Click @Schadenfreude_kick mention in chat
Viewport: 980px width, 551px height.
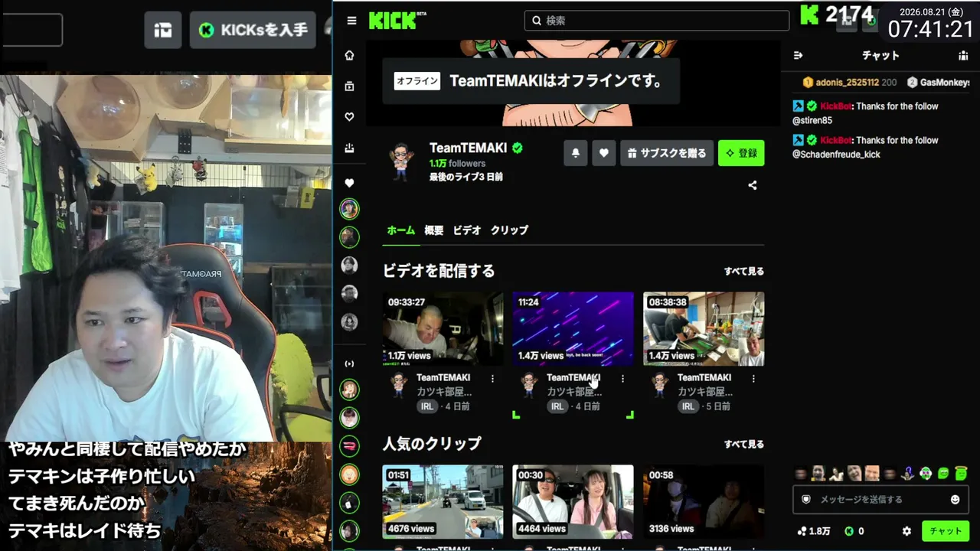(836, 155)
